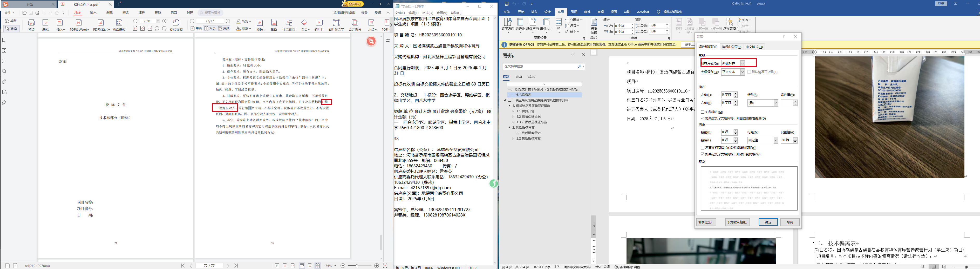Image resolution: width=980 pixels, height=269 pixels.
Task: Click the VIP member center button
Action: [x=353, y=4]
